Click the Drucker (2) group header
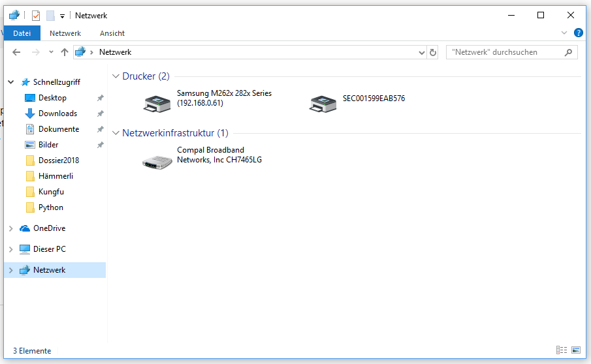 pos(146,76)
